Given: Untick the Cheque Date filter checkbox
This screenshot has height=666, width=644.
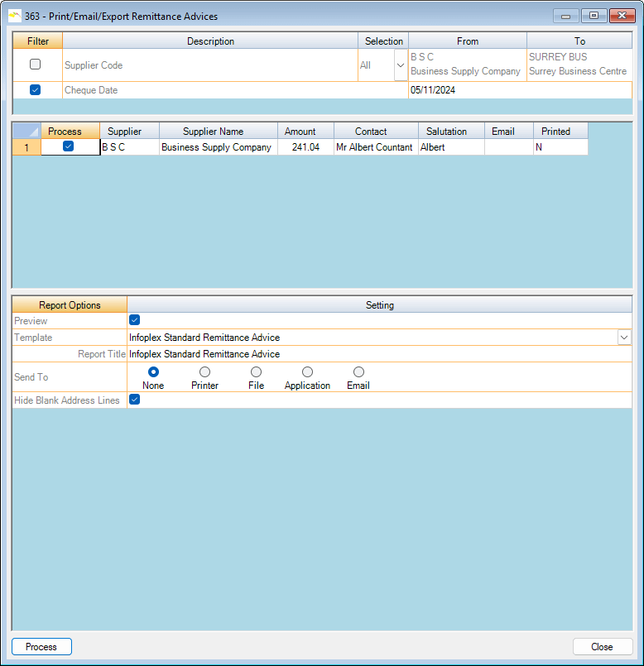Looking at the screenshot, I should pos(35,90).
